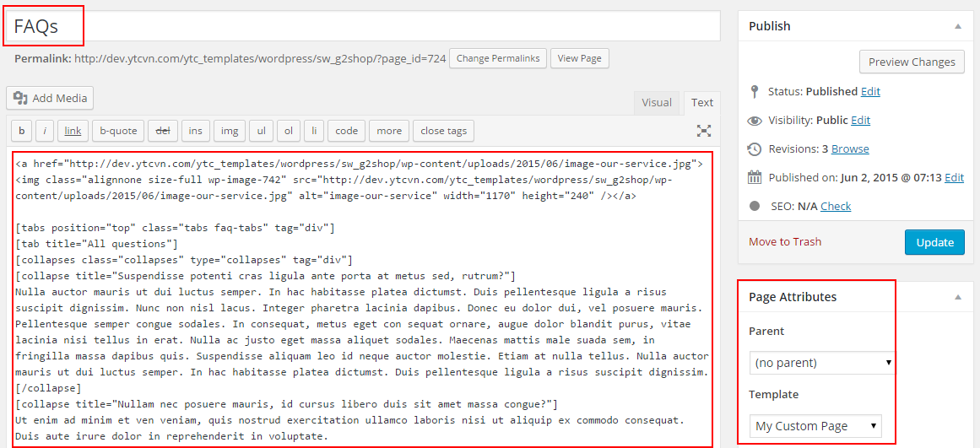Click the code quicktag button
Viewport: 980px width, 448px height.
pos(346,131)
